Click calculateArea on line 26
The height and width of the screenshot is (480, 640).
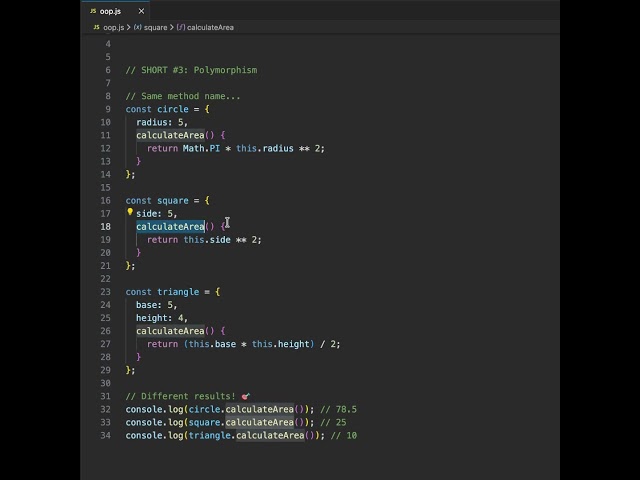tap(170, 331)
